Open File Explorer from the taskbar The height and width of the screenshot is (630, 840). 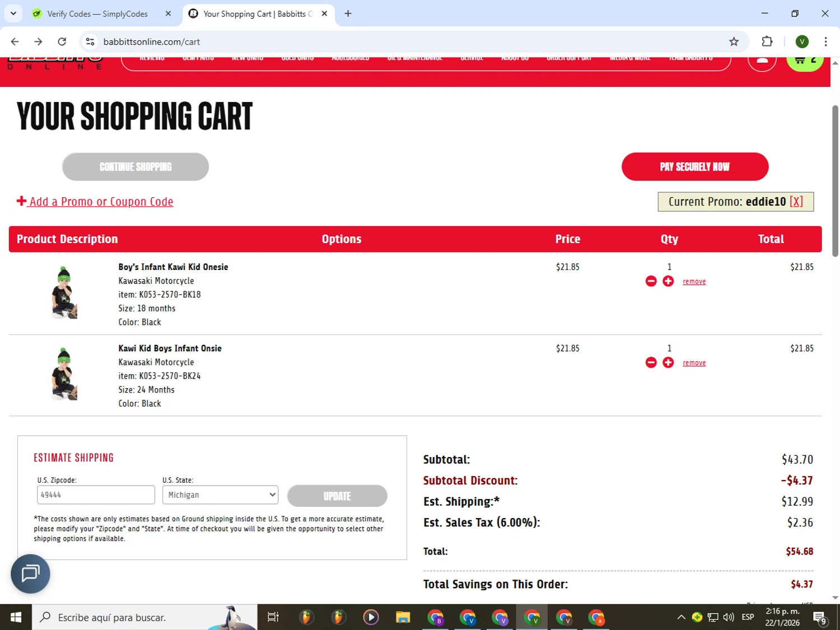[403, 617]
